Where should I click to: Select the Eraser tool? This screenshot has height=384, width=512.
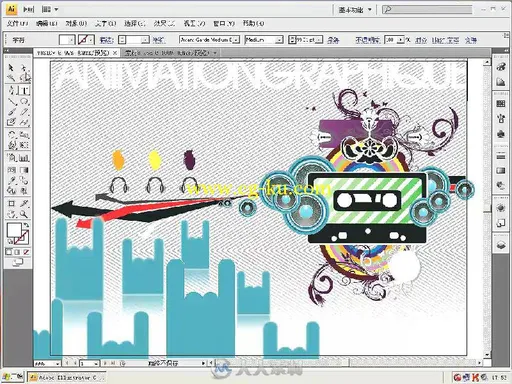click(24, 122)
